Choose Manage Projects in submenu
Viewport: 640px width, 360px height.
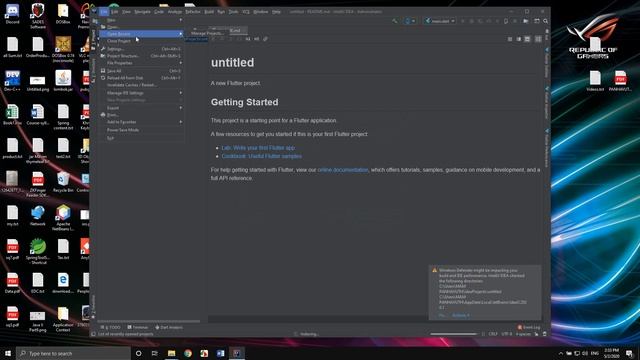207,33
